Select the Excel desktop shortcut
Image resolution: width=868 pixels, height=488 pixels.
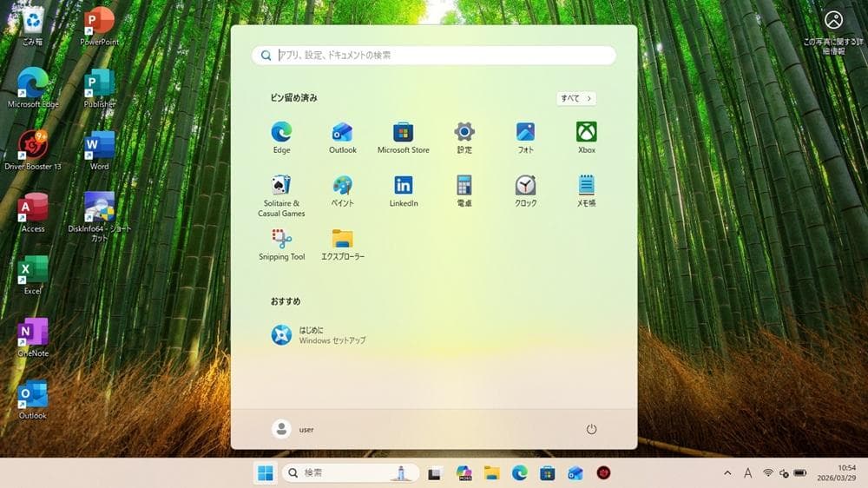click(x=33, y=275)
